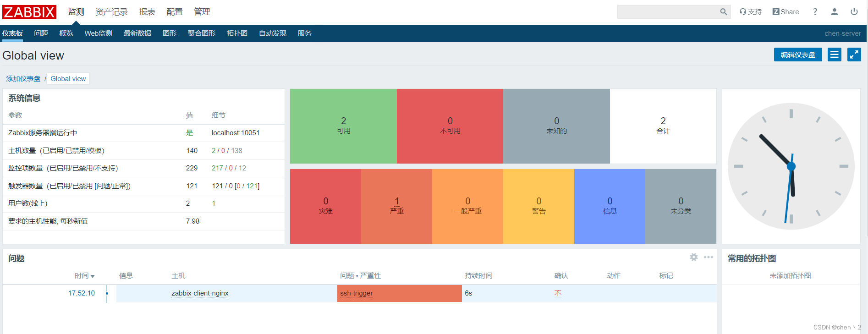Select the 仪表板 submenu tab
This screenshot has width=868, height=334.
pyautogui.click(x=12, y=33)
